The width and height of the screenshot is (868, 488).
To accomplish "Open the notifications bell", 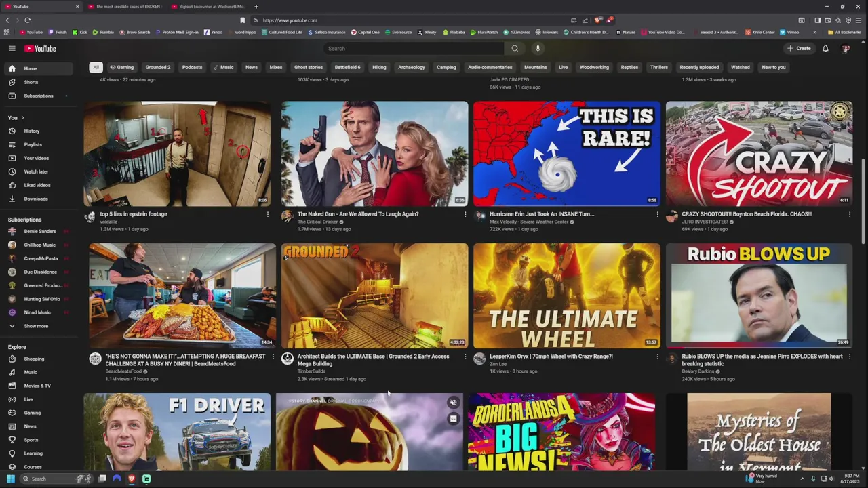I will [x=825, y=48].
